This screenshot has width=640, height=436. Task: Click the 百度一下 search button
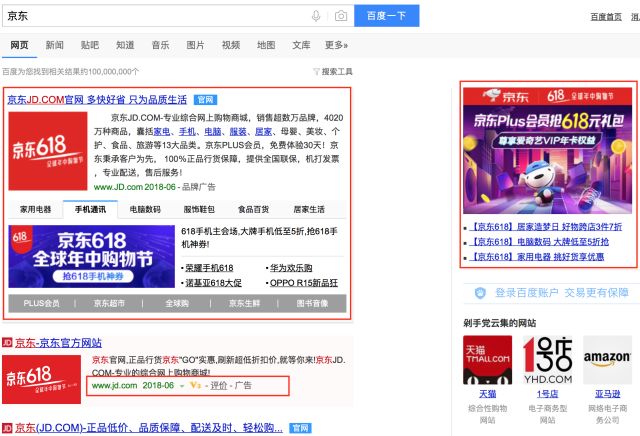pos(387,16)
